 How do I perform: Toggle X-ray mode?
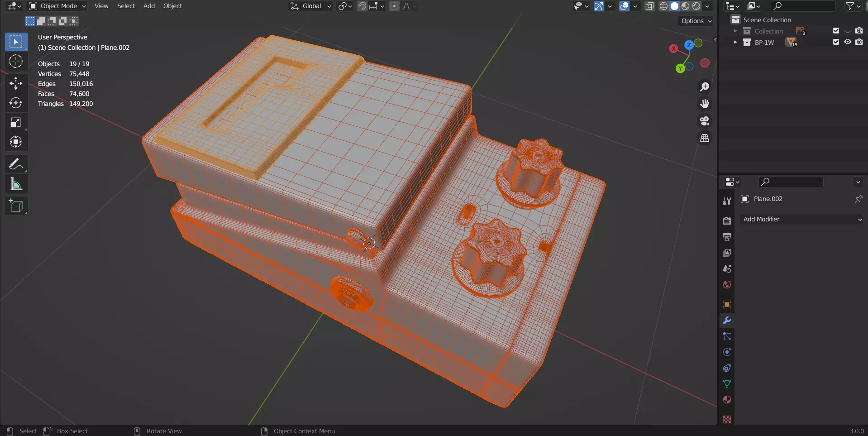pos(649,6)
